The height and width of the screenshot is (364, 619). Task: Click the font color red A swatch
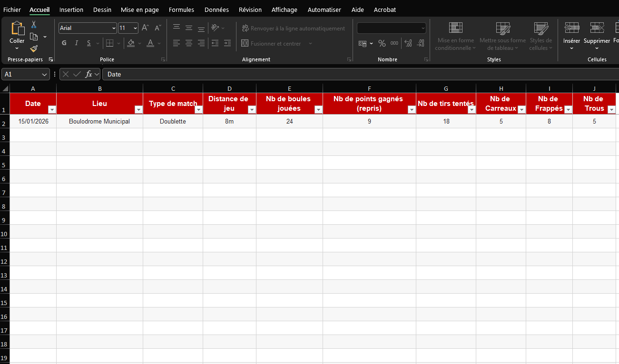(150, 43)
